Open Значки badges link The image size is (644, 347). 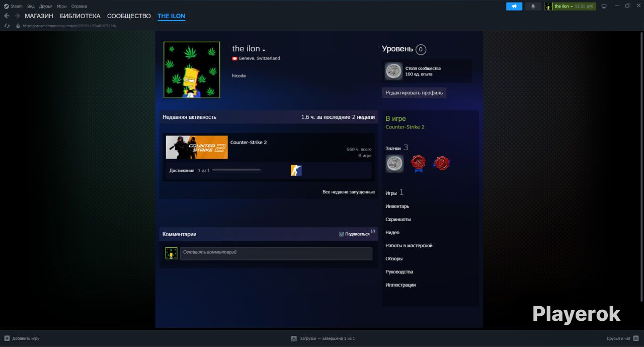[x=393, y=149]
